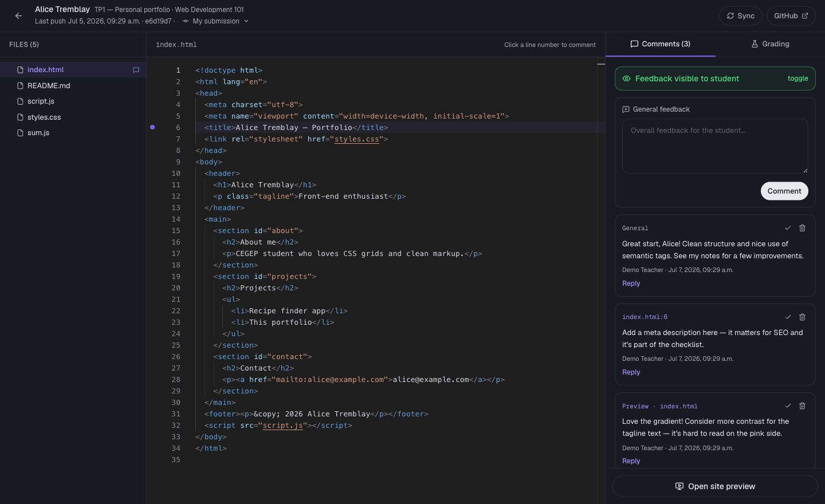Click the eye icon for feedback visibility
The height and width of the screenshot is (504, 825).
tap(626, 78)
